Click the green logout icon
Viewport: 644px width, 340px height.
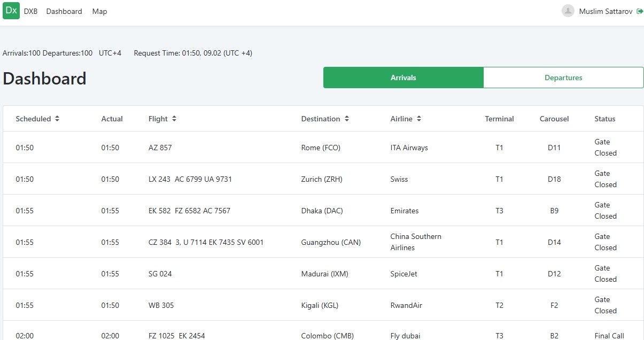[x=640, y=11]
